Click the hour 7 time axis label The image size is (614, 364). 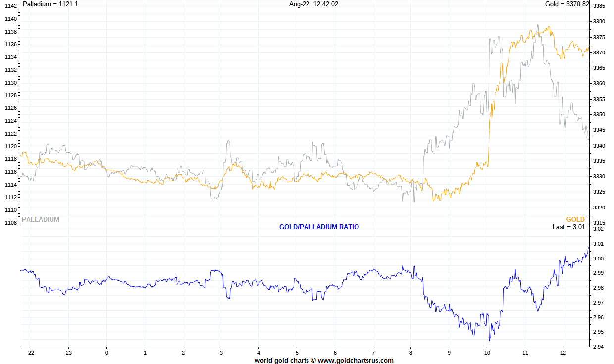click(373, 353)
